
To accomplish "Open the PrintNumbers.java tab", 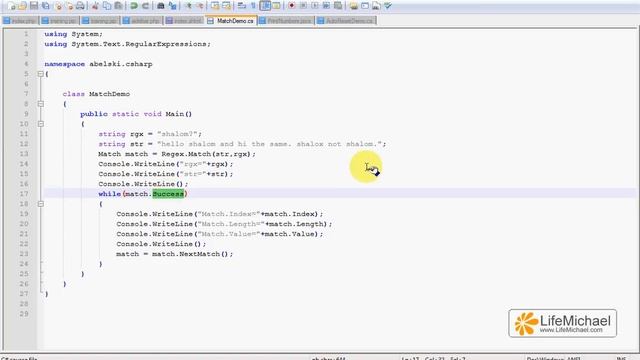I will (286, 21).
